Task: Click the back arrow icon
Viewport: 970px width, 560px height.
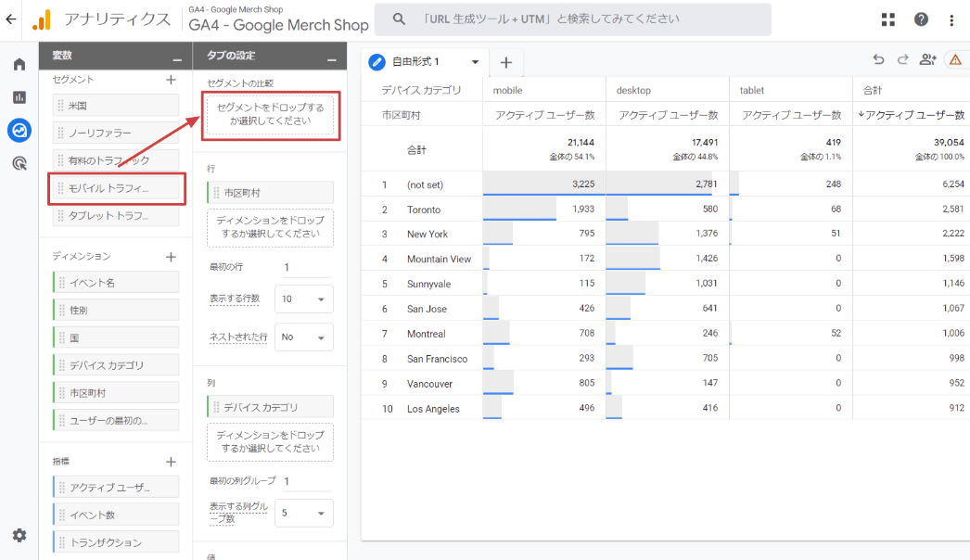Action: coord(11,19)
